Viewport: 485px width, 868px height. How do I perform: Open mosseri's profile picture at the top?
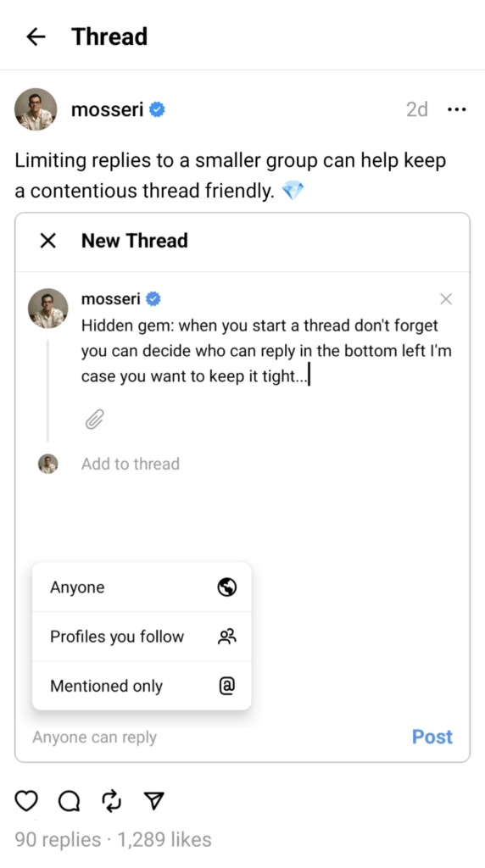coord(36,109)
